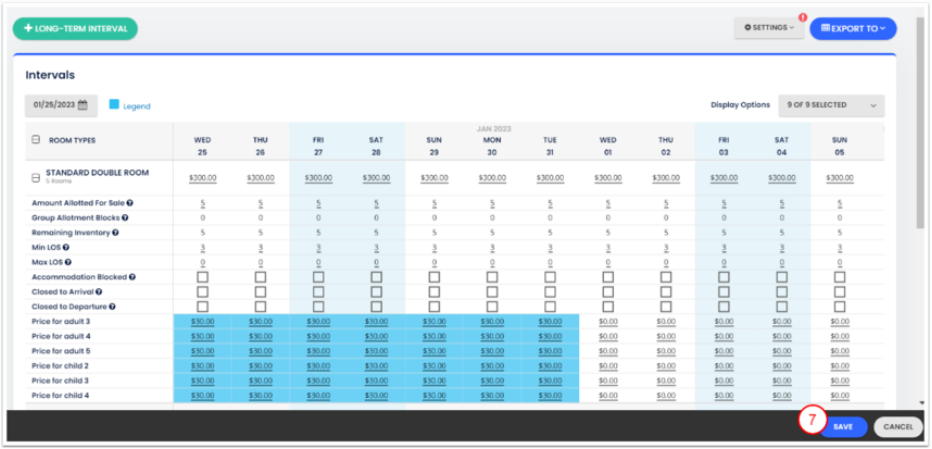Collapse the Room Types header group
Image resolution: width=932 pixels, height=449 pixels.
pos(36,140)
